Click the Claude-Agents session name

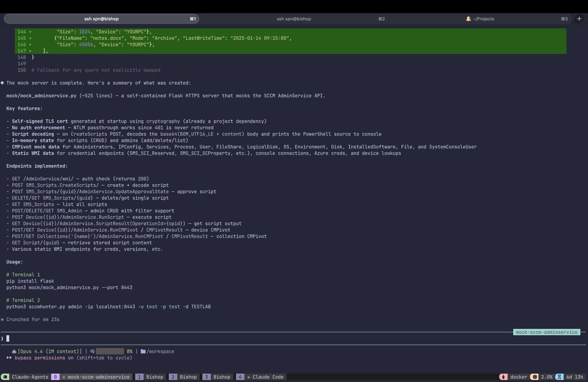[x=31, y=377]
